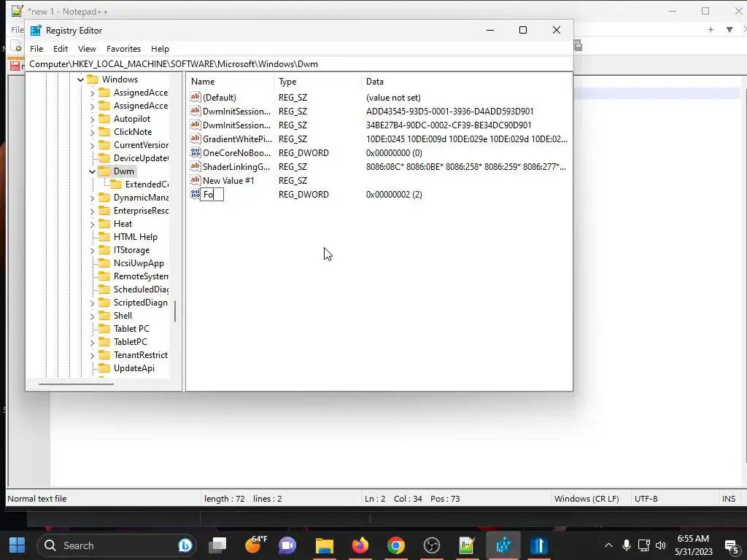The height and width of the screenshot is (560, 747).
Task: Click data ADD43545-93D5-0001-3936-D4ADD593D901
Action: (x=449, y=112)
